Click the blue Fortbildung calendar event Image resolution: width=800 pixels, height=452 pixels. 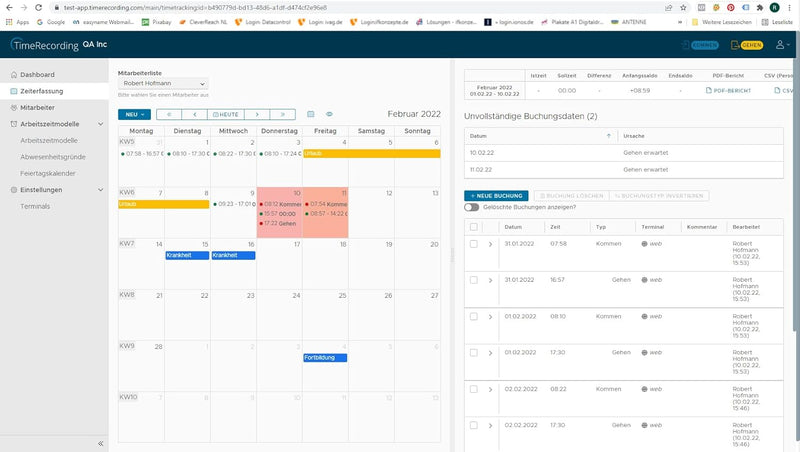tap(325, 357)
